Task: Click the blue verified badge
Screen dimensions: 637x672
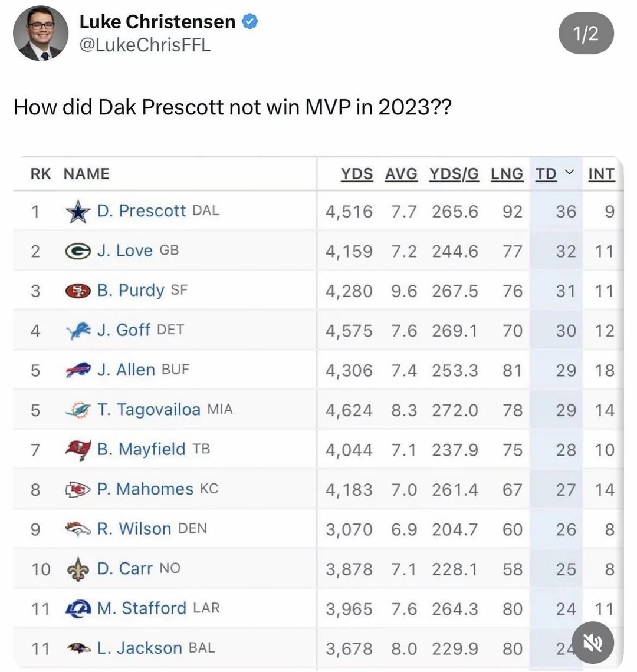Action: tap(250, 21)
